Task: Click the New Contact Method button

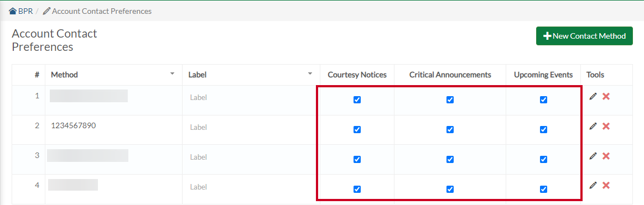Action: [584, 36]
